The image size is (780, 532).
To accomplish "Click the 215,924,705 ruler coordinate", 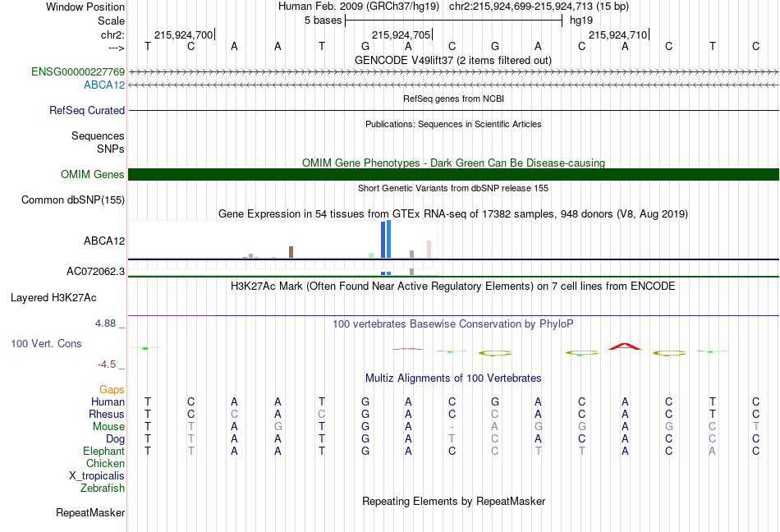I will tap(401, 34).
